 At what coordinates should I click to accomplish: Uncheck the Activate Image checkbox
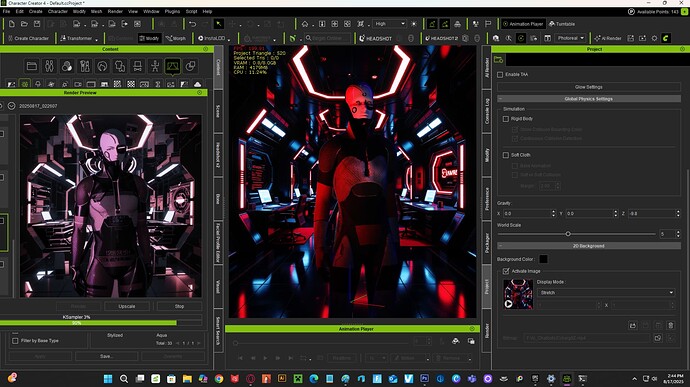point(506,271)
